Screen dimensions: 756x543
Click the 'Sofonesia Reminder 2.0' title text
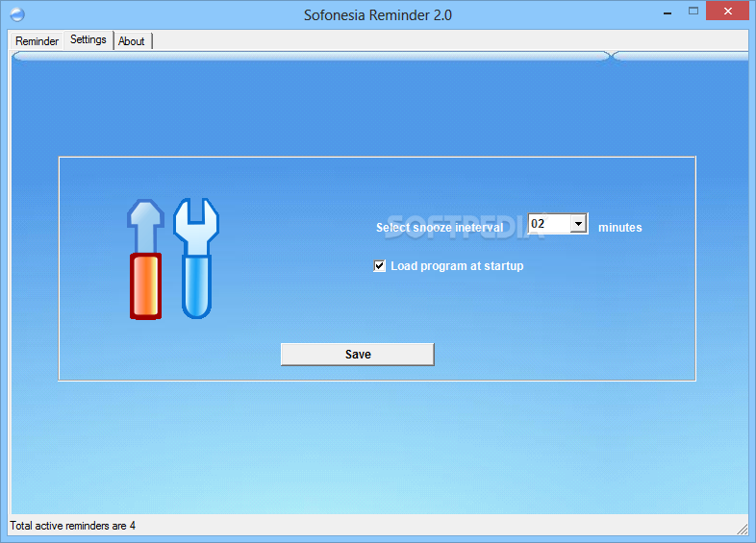click(x=377, y=15)
